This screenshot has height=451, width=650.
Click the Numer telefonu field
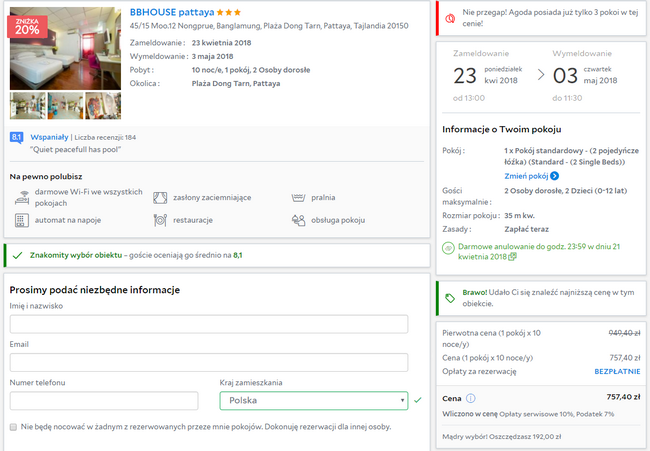tap(104, 400)
